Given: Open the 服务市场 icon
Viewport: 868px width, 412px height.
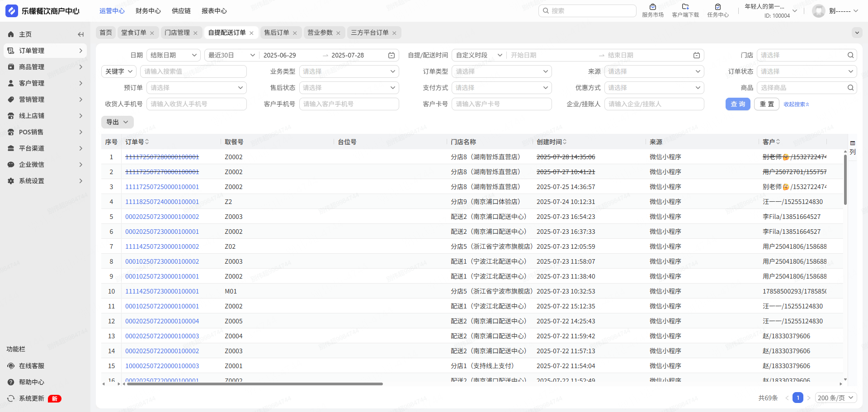Looking at the screenshot, I should click(653, 7).
